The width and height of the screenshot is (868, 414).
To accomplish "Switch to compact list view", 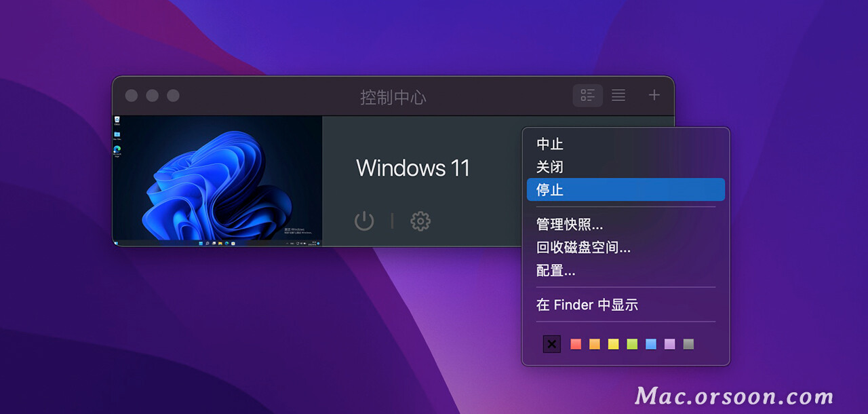I will (x=618, y=95).
